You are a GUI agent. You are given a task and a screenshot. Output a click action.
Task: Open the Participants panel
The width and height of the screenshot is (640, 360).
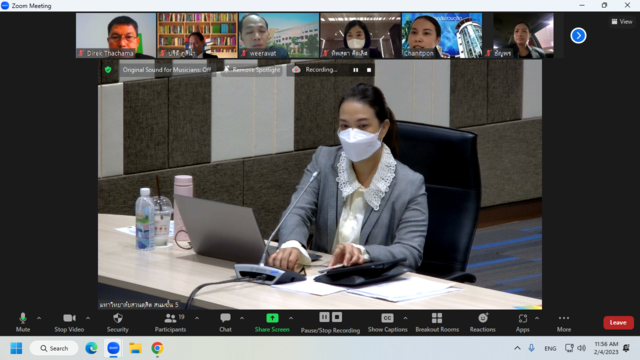(x=170, y=322)
